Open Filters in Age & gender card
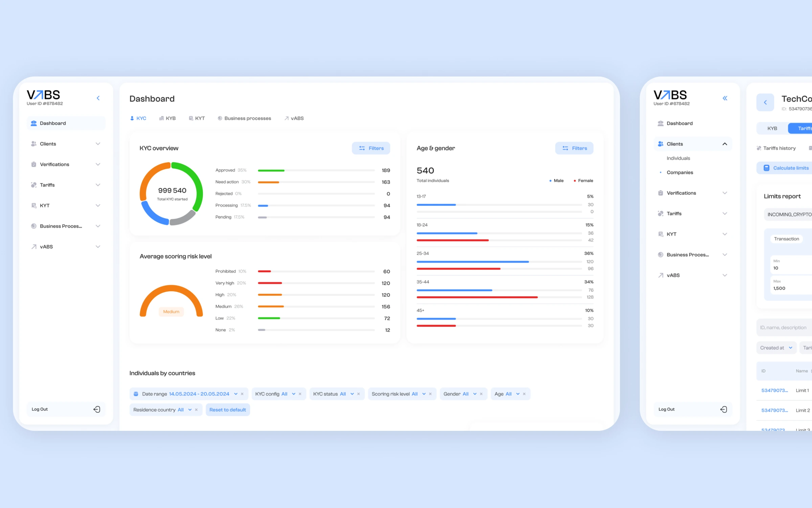This screenshot has width=812, height=508. click(x=574, y=148)
